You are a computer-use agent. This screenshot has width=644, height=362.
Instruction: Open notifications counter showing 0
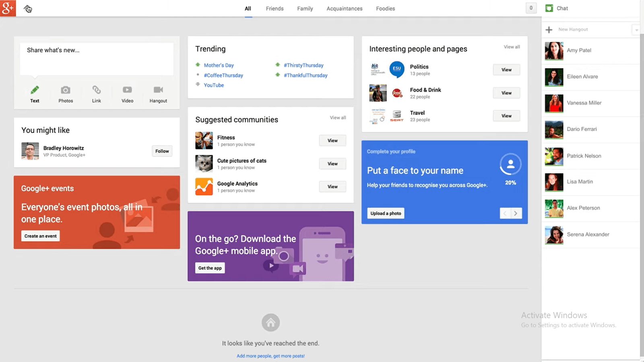[x=531, y=8]
